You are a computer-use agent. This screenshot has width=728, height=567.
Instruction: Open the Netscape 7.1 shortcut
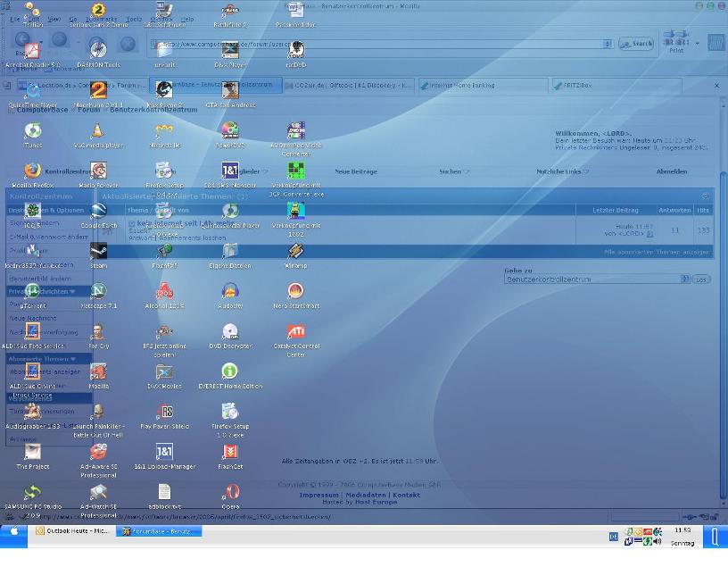click(x=98, y=296)
